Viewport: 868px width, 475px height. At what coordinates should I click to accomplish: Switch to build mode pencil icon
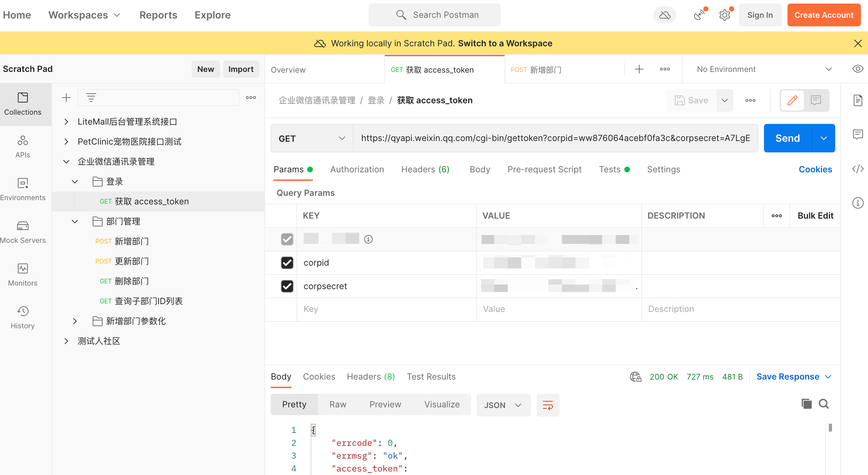tap(792, 100)
